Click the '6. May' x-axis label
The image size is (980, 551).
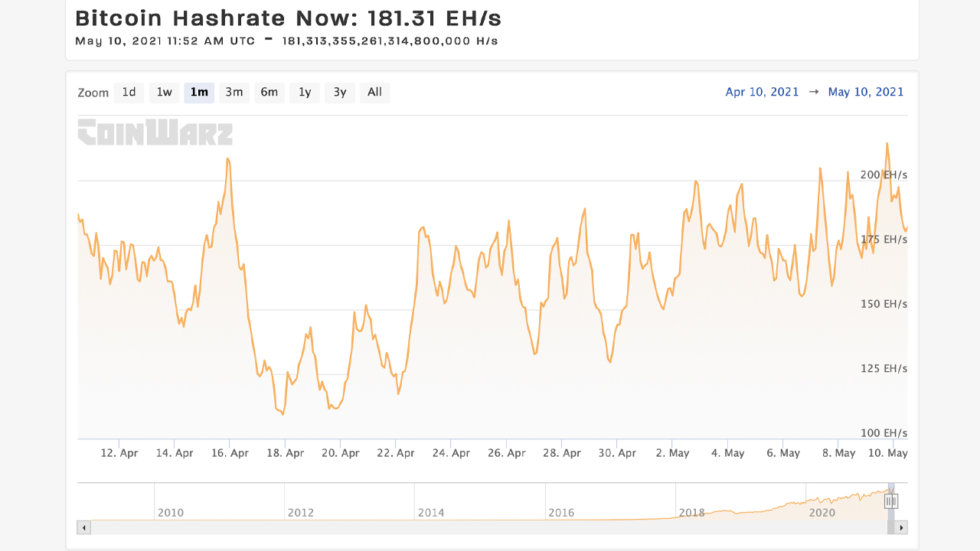pyautogui.click(x=782, y=453)
